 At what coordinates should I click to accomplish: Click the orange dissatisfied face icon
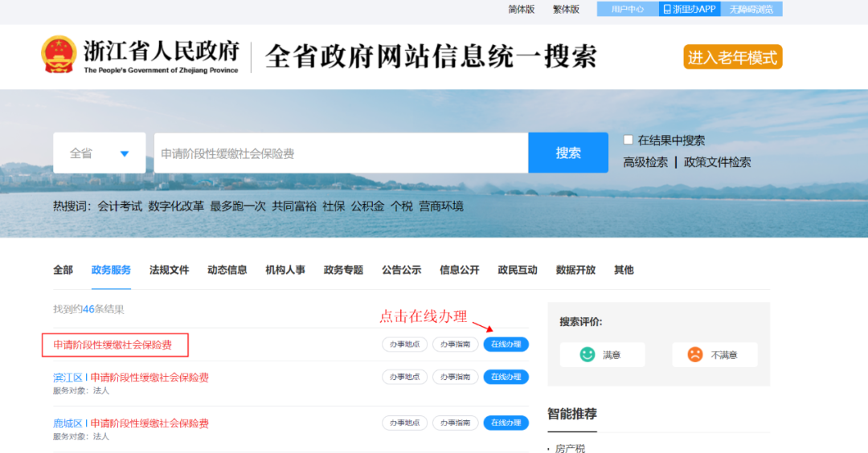click(694, 354)
